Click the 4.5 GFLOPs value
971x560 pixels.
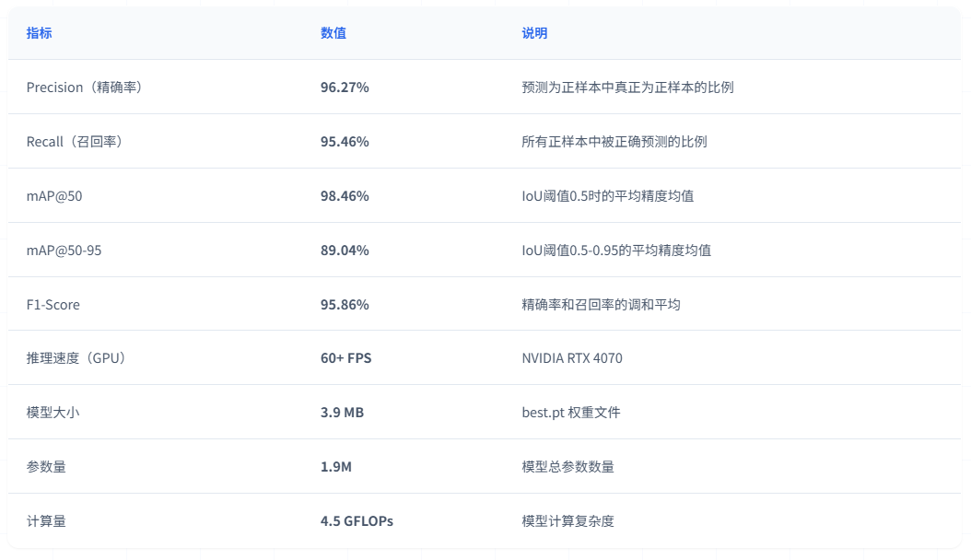[x=357, y=521]
